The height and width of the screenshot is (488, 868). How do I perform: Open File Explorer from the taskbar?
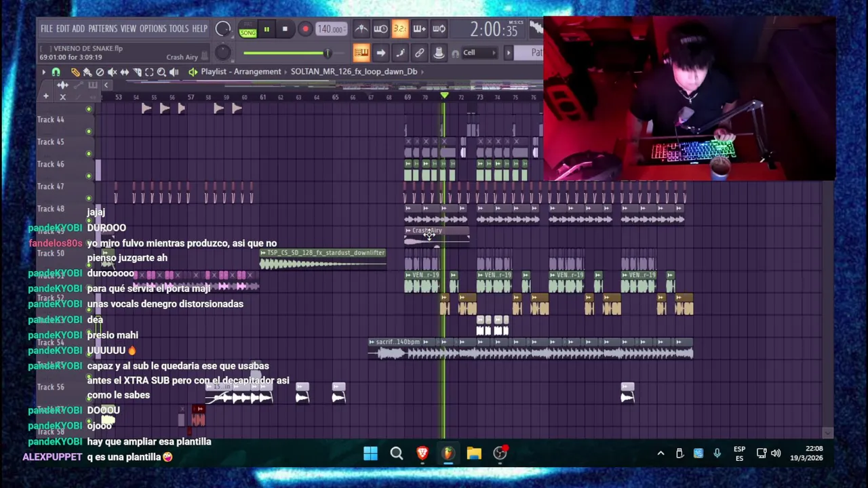click(x=474, y=453)
